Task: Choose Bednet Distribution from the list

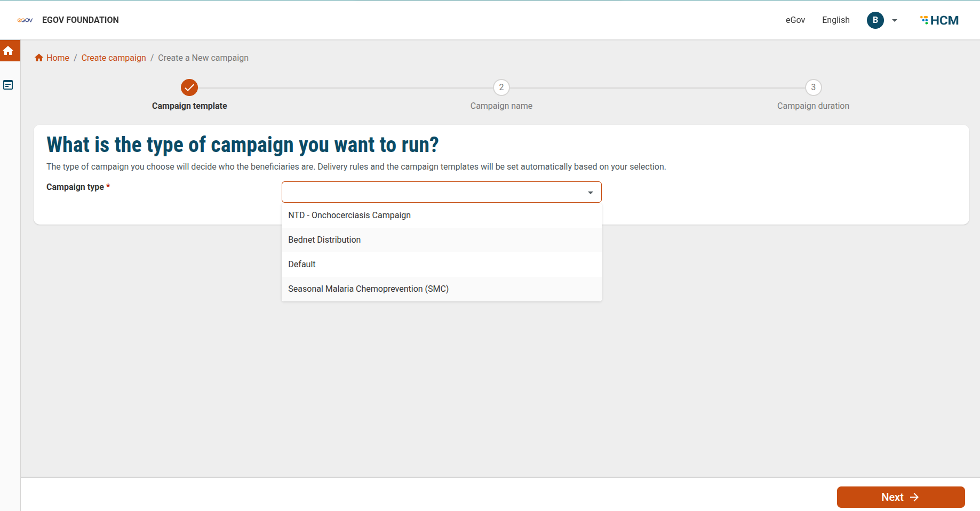Action: tap(324, 240)
